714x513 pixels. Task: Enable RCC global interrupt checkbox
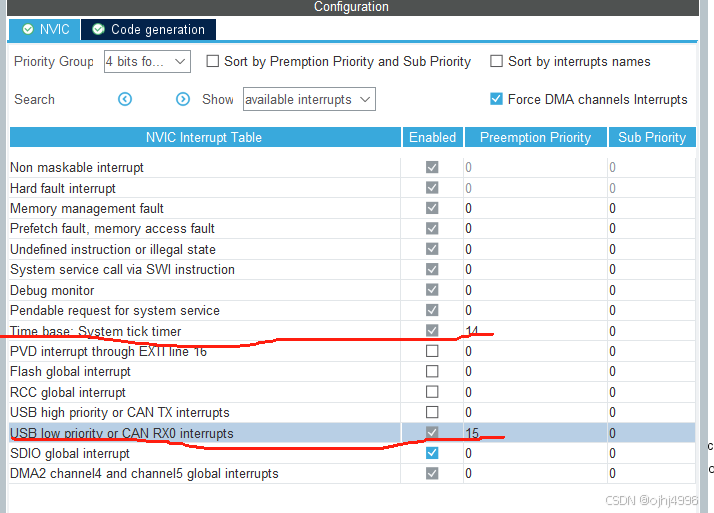point(432,392)
